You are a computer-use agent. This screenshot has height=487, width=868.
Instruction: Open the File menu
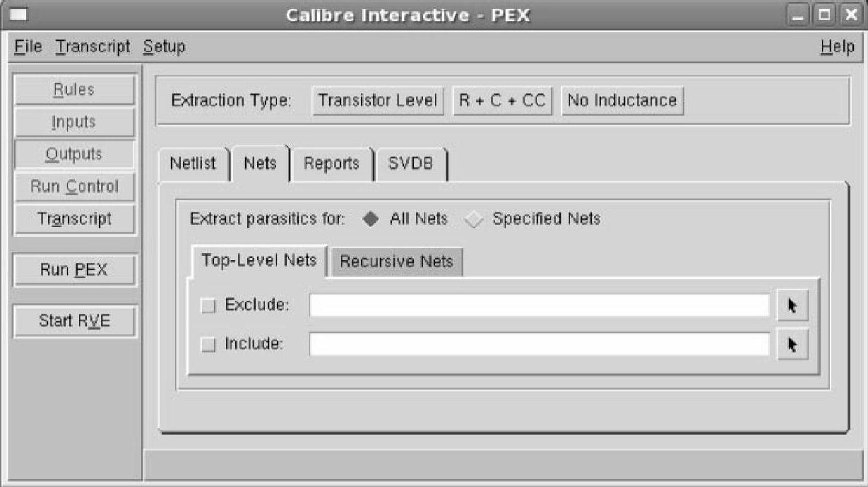click(28, 47)
